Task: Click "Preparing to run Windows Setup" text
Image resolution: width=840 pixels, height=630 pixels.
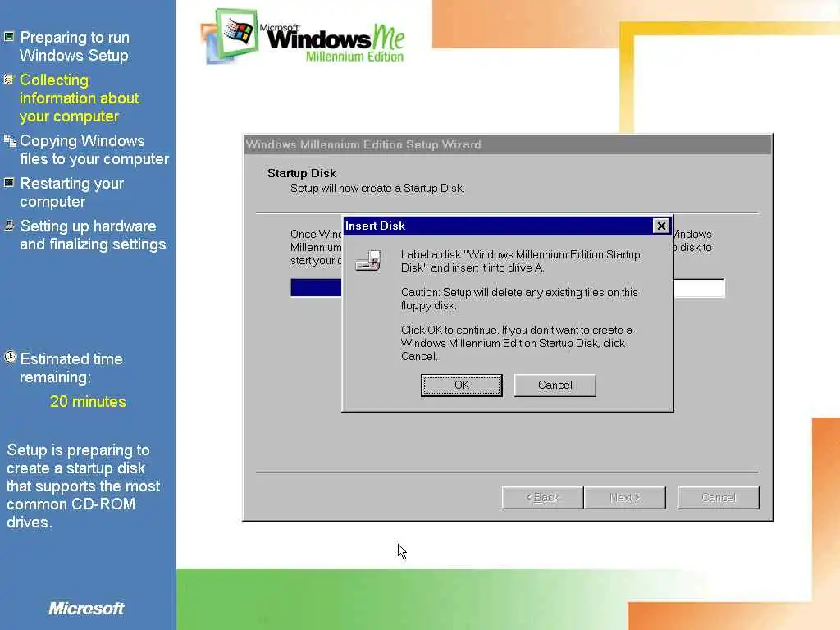Action: click(x=75, y=46)
